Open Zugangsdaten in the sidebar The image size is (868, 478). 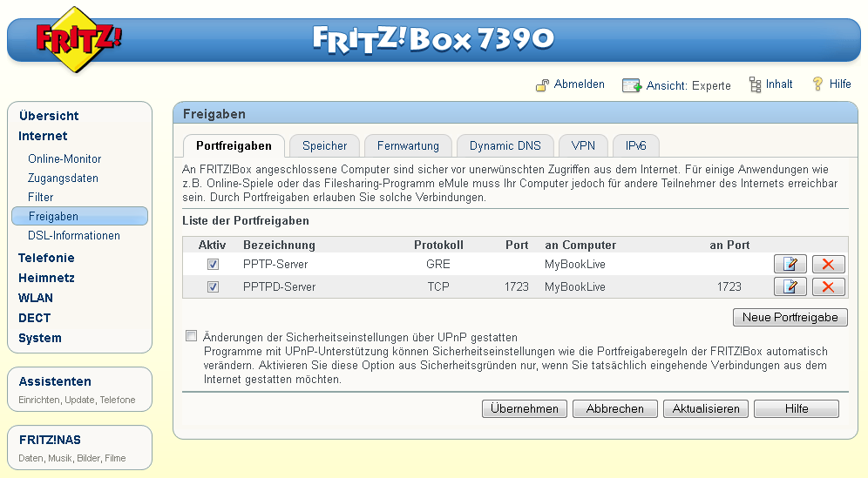coord(63,178)
